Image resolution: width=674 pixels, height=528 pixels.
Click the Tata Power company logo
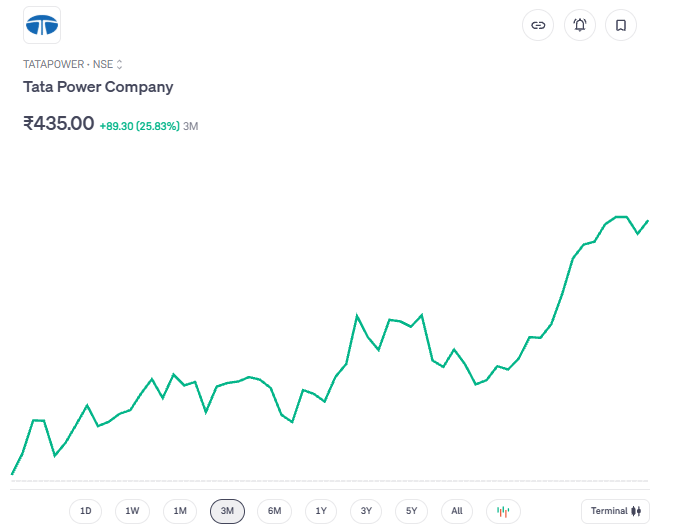42,25
